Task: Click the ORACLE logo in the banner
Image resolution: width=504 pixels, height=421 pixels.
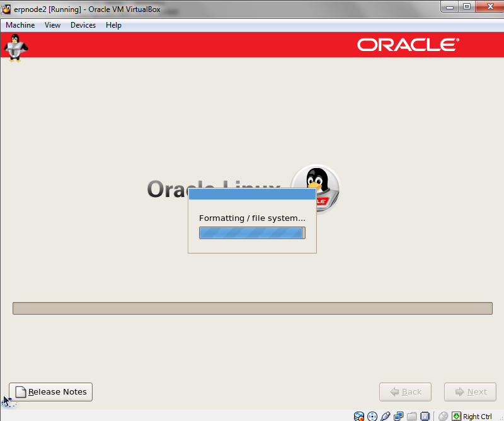Action: [x=408, y=45]
